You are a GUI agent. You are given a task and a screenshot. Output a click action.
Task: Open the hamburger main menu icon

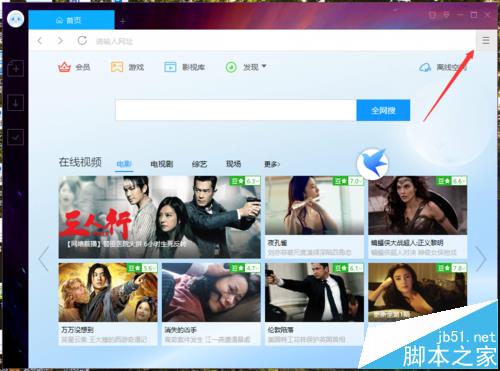click(486, 40)
